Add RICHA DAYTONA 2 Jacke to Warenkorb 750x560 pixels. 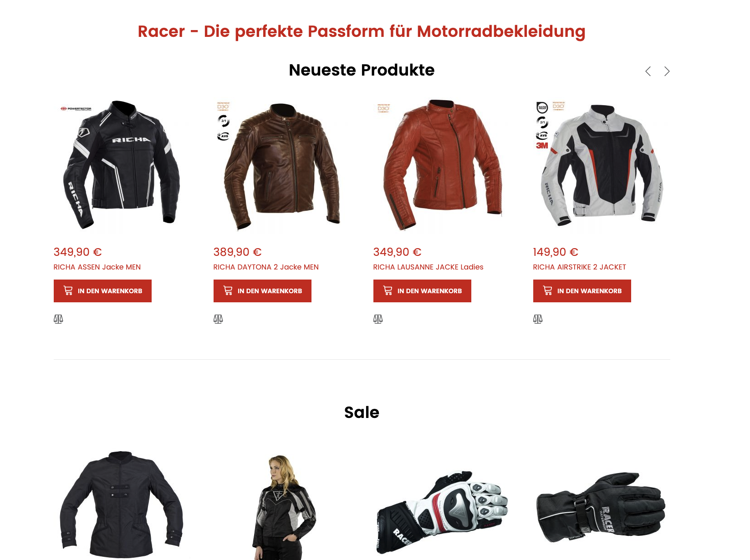click(262, 291)
